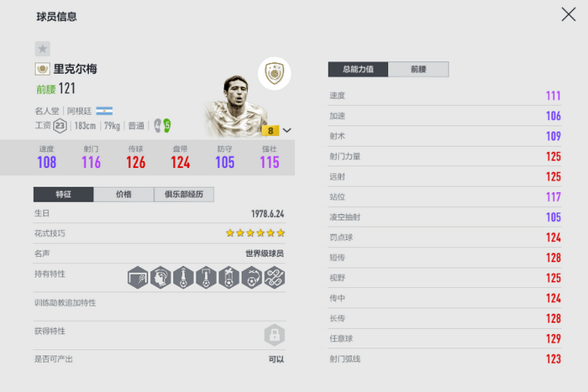The image size is (588, 392).
Task: Toggle stats view to 总能力值
Action: coord(358,70)
